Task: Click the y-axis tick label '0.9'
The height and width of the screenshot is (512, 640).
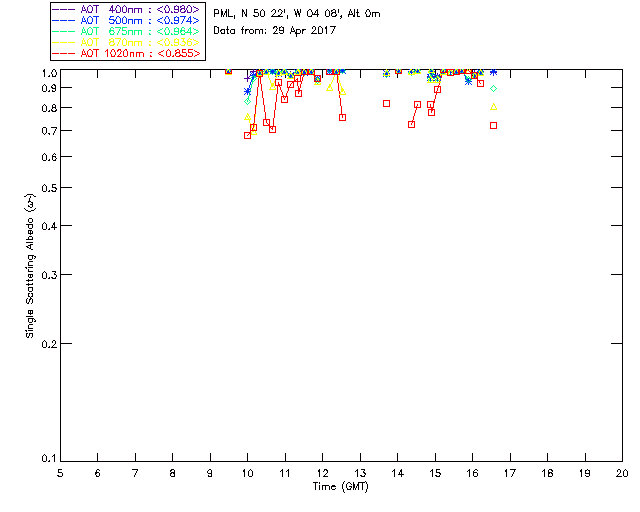Action: (49, 88)
